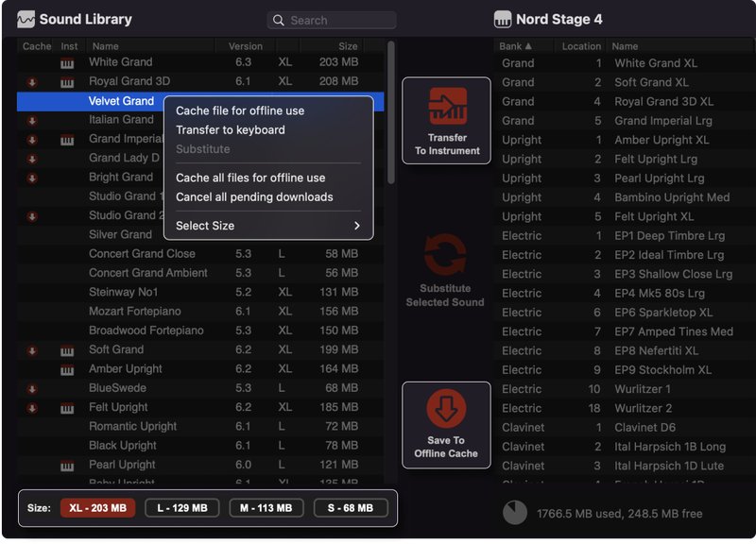Image resolution: width=756 pixels, height=544 pixels.
Task: Select EP8 Nefertiti XL on instrument
Action: tap(625, 350)
